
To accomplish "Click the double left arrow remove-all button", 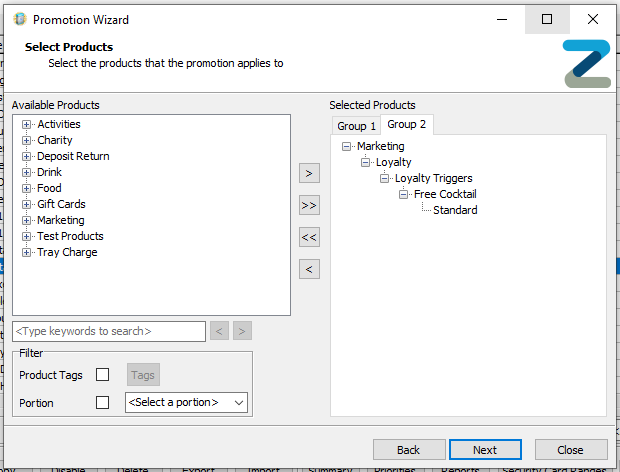I will tap(309, 237).
